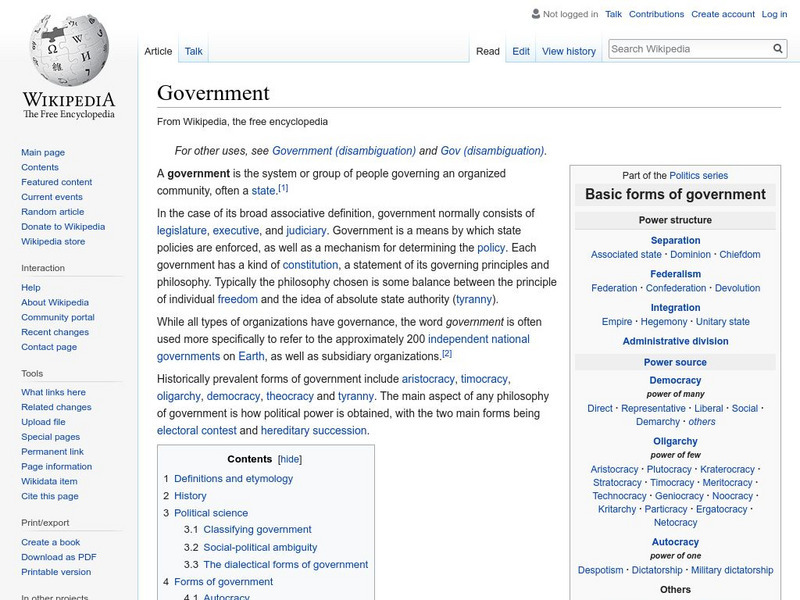Viewport: 800px width, 600px height.
Task: Open About Wikipedia link
Action: tap(55, 302)
